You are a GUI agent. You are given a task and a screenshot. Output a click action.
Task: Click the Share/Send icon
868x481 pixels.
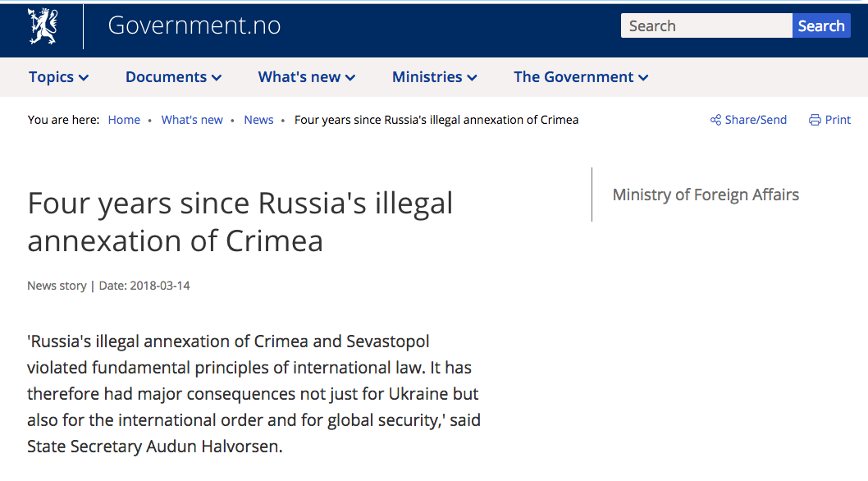[x=715, y=120]
